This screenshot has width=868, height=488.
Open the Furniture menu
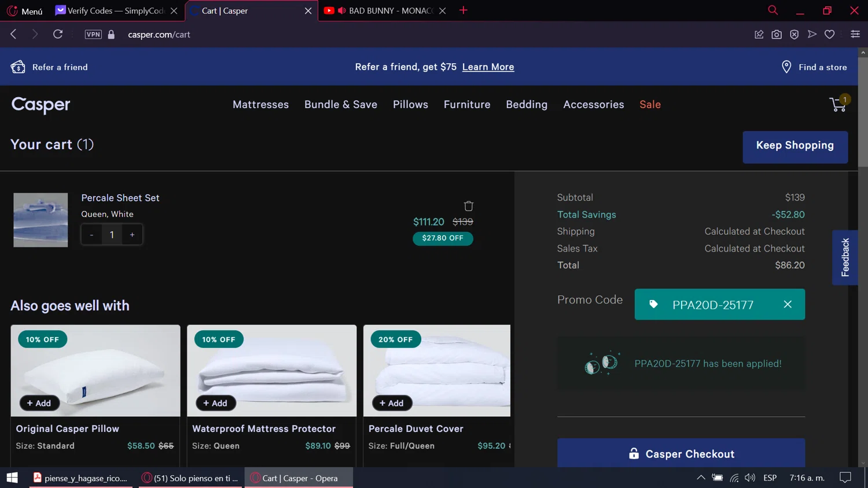click(467, 105)
